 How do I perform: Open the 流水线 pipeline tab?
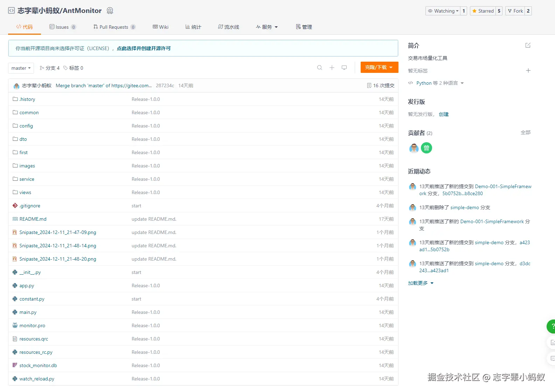(229, 27)
